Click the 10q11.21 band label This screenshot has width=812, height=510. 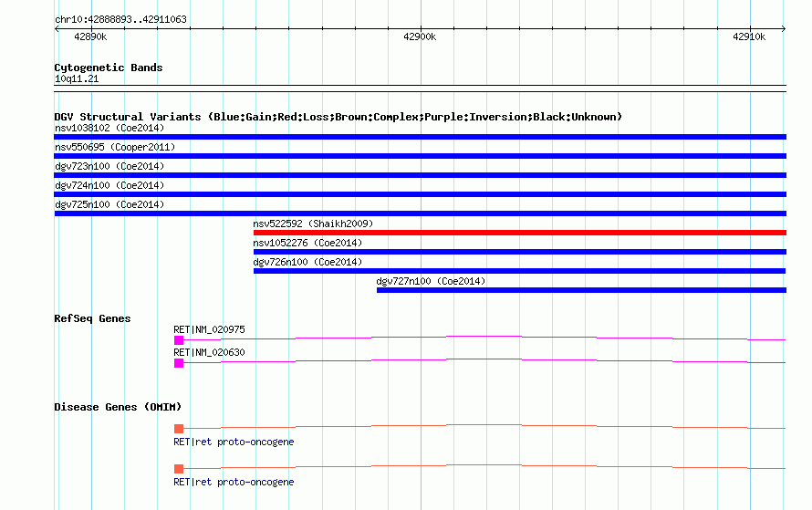77,78
